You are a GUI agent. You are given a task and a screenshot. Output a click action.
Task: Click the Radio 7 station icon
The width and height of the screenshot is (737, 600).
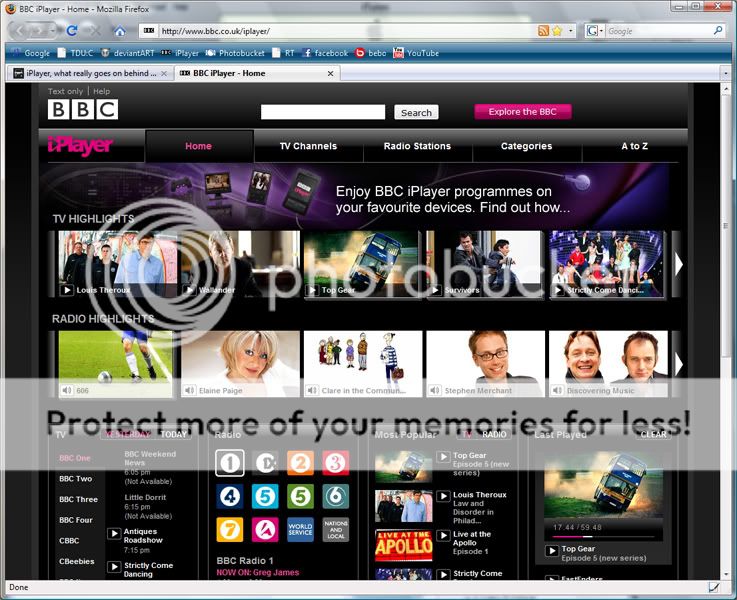[230, 529]
